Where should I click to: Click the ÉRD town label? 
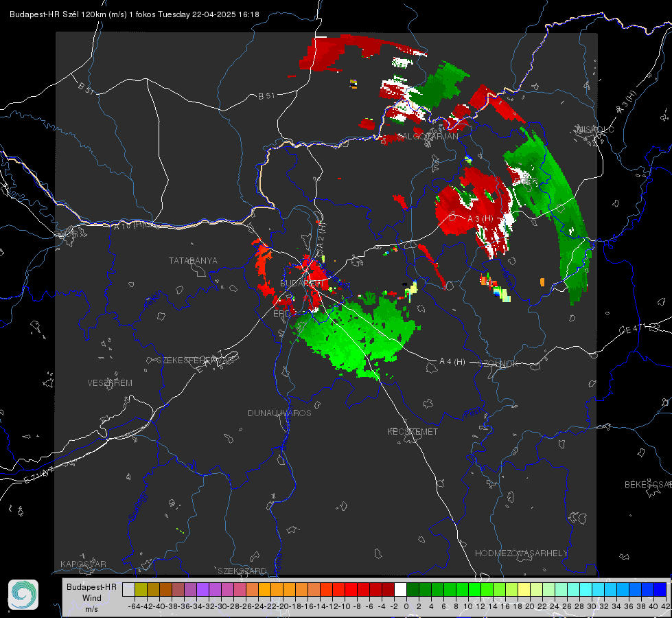pos(281,314)
